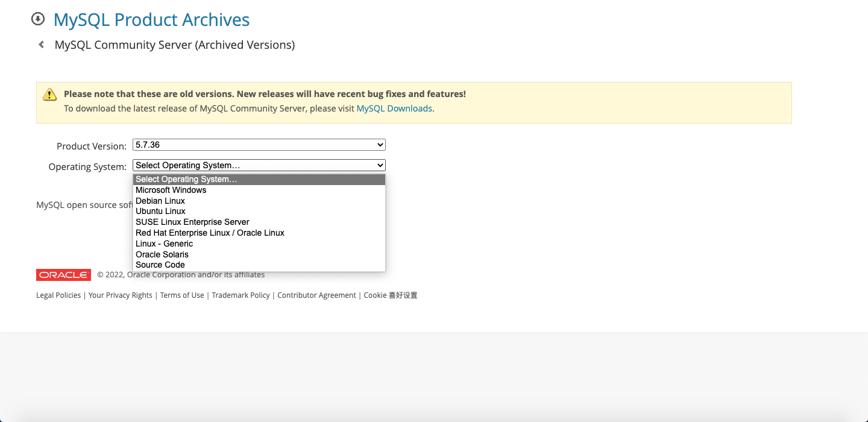Click the red Oracle logo
Viewport: 868px width, 422px height.
pyautogui.click(x=63, y=275)
